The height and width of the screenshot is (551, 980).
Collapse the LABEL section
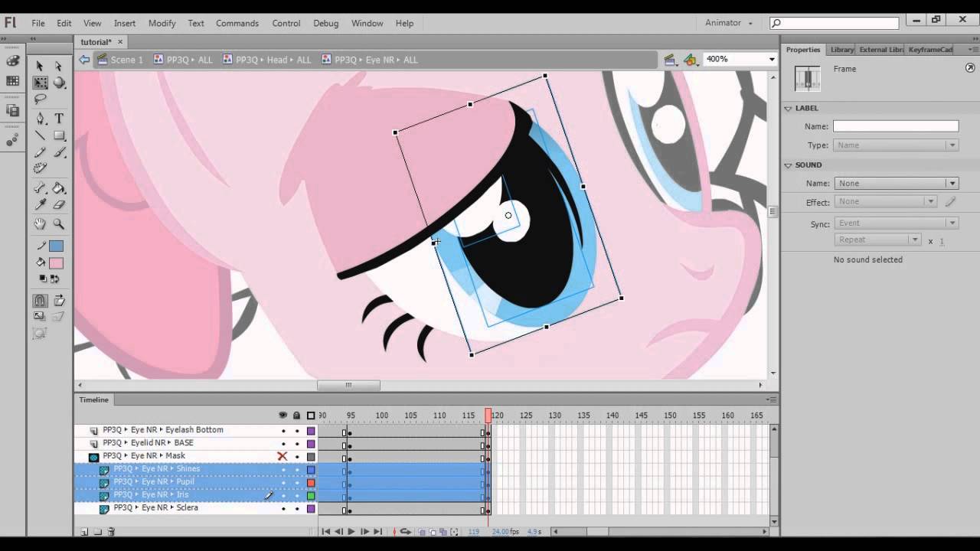[x=788, y=109]
